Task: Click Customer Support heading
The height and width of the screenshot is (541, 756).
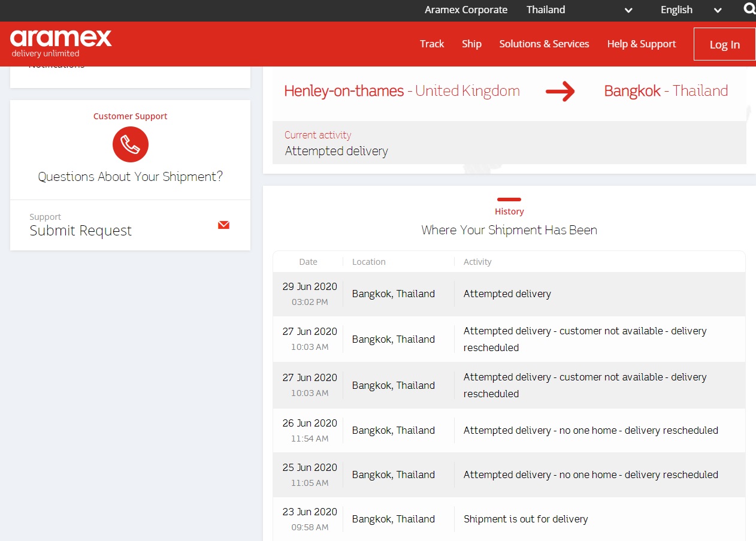Action: coord(131,116)
